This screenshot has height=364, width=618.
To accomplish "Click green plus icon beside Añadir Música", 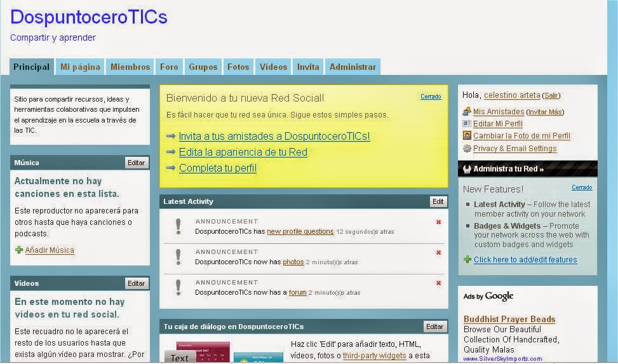I will tap(19, 250).
